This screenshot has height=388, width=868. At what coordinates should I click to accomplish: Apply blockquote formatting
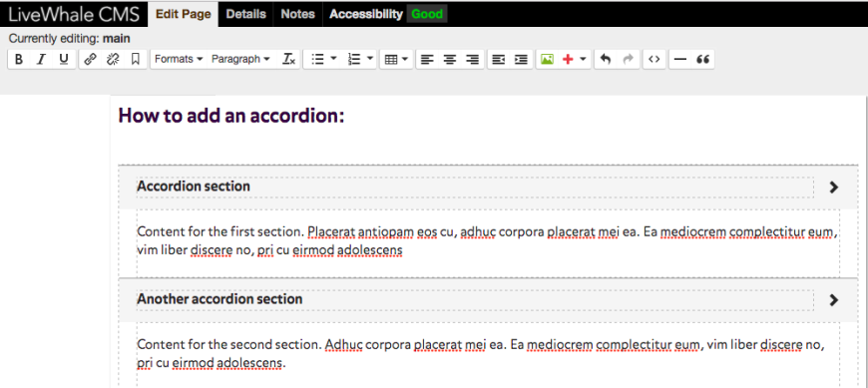coord(703,59)
